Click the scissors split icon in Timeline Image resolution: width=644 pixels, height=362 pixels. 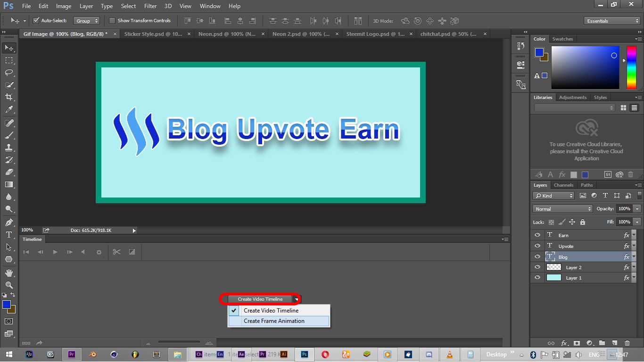point(116,252)
